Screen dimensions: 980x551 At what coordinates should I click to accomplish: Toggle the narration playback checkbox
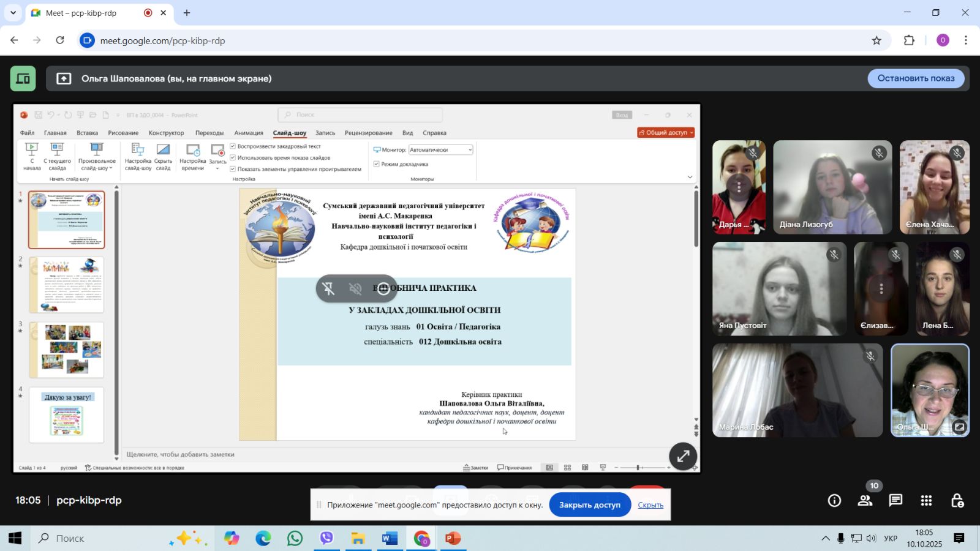point(233,146)
